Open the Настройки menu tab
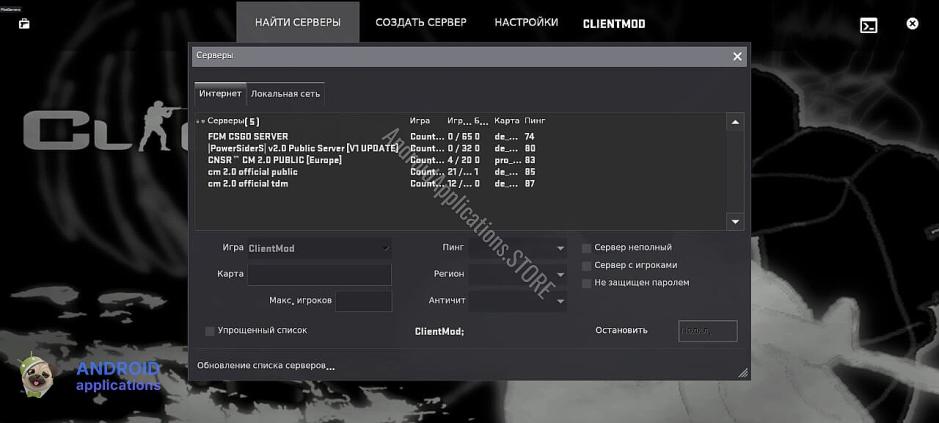This screenshot has width=939, height=423. pos(526,23)
